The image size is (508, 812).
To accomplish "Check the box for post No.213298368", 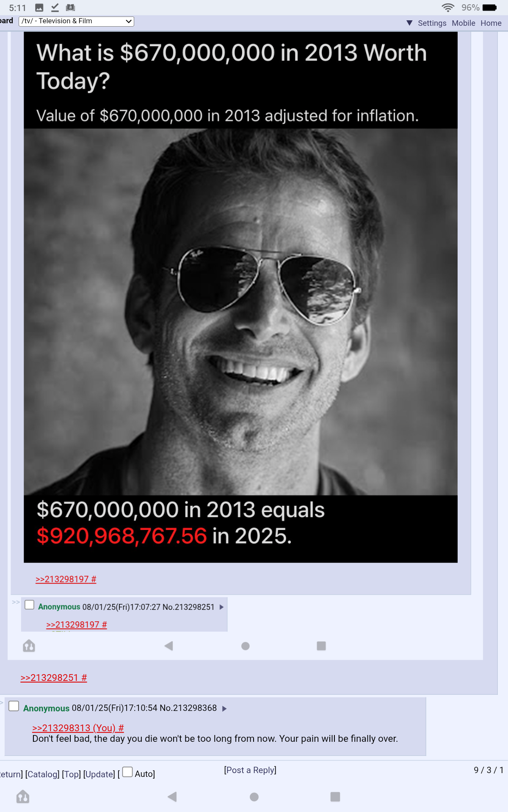I will 14,706.
